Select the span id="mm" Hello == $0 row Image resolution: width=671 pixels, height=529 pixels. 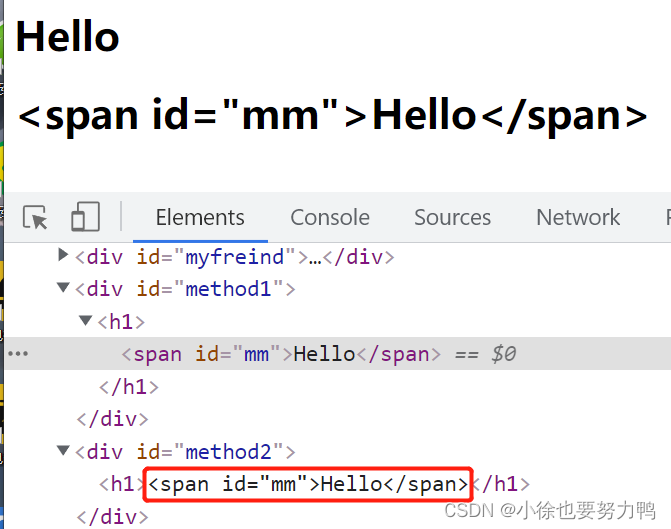coord(338,354)
